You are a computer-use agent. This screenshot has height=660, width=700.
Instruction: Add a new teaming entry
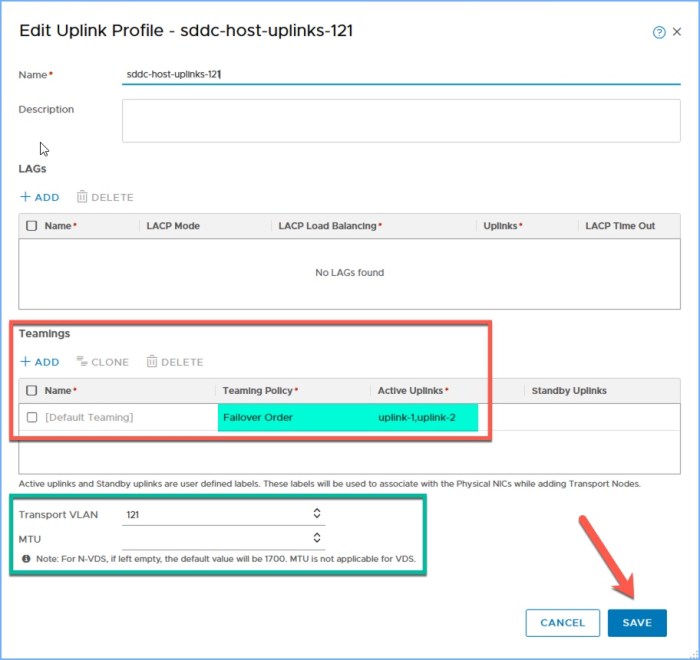coord(40,362)
